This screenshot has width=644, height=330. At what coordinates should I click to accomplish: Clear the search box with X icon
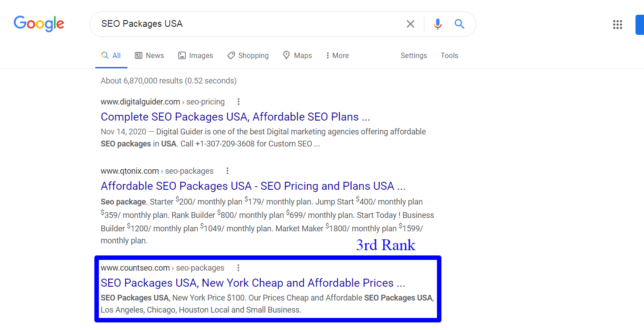pyautogui.click(x=410, y=24)
